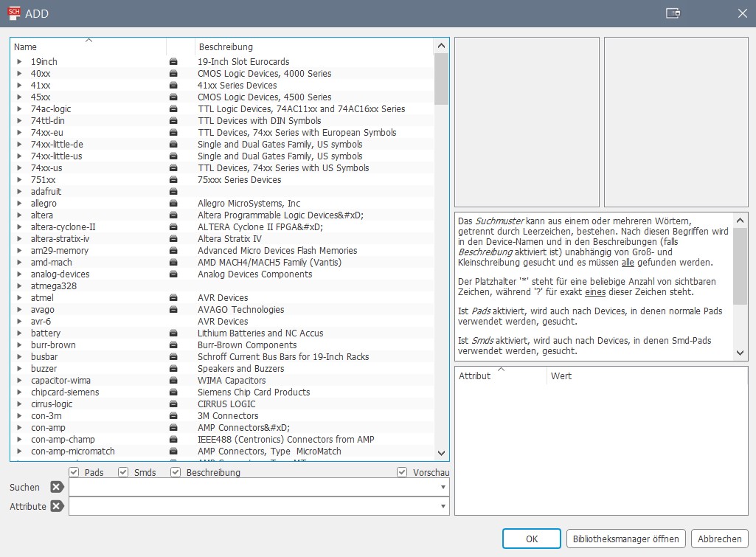
Task: Expand the con-amp-micromatch library node
Action: tap(19, 452)
